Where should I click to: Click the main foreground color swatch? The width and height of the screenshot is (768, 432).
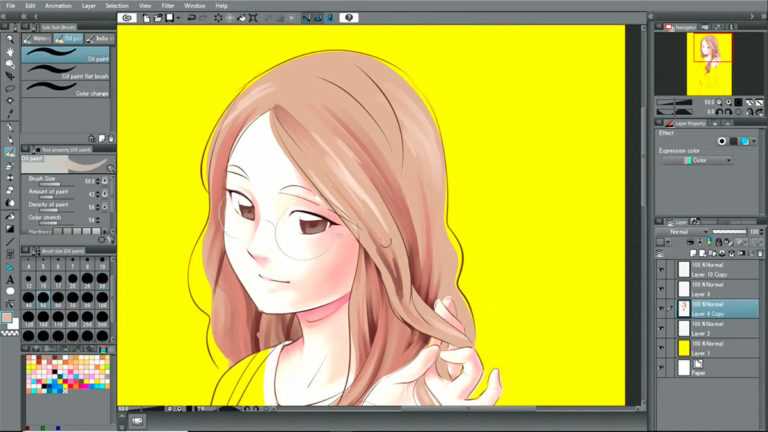coord(8,317)
